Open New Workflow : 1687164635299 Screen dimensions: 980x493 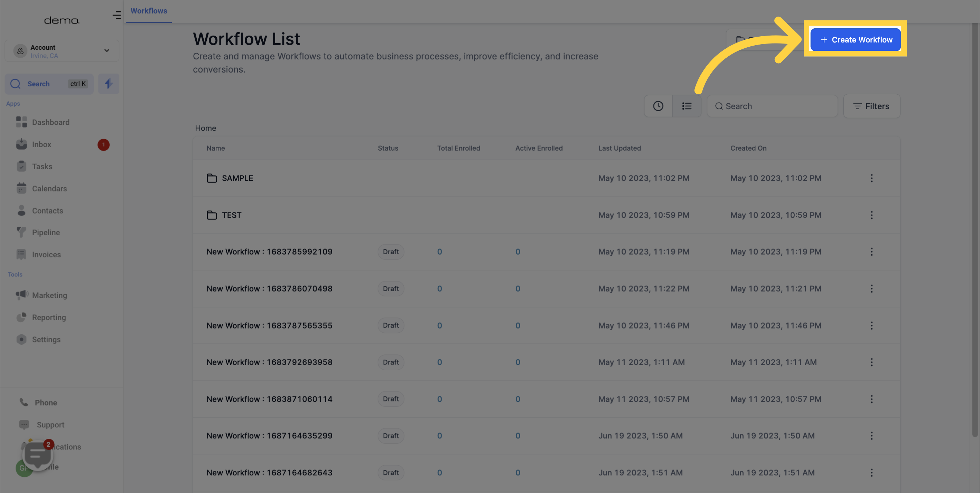click(269, 436)
